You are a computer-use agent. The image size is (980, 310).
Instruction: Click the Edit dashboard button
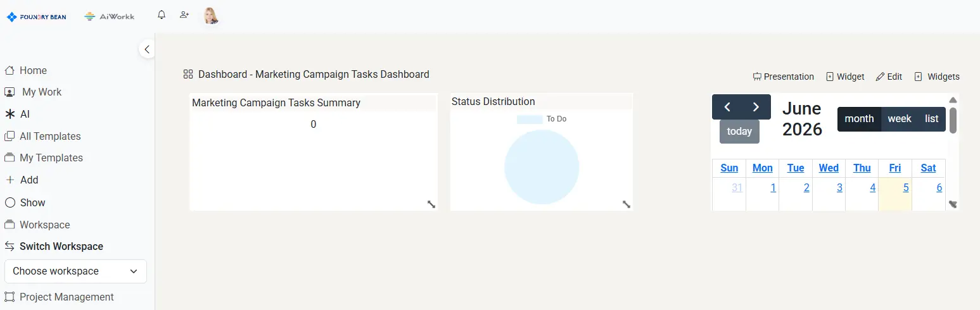point(889,77)
